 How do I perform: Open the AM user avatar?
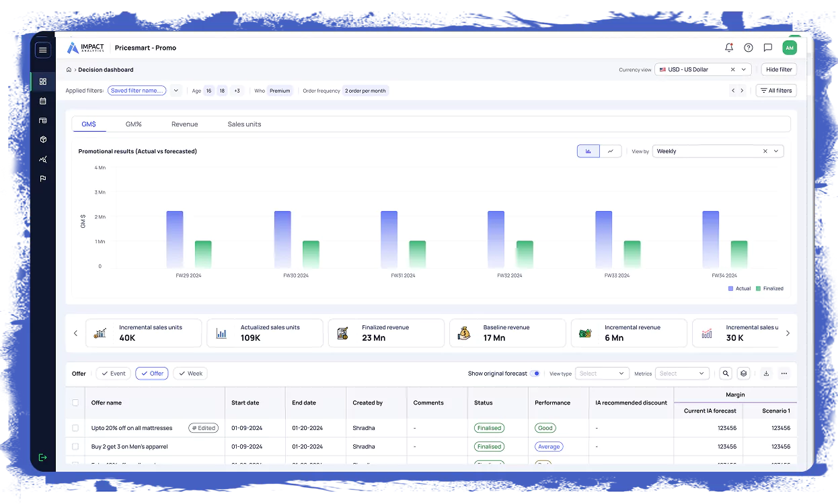click(x=790, y=48)
